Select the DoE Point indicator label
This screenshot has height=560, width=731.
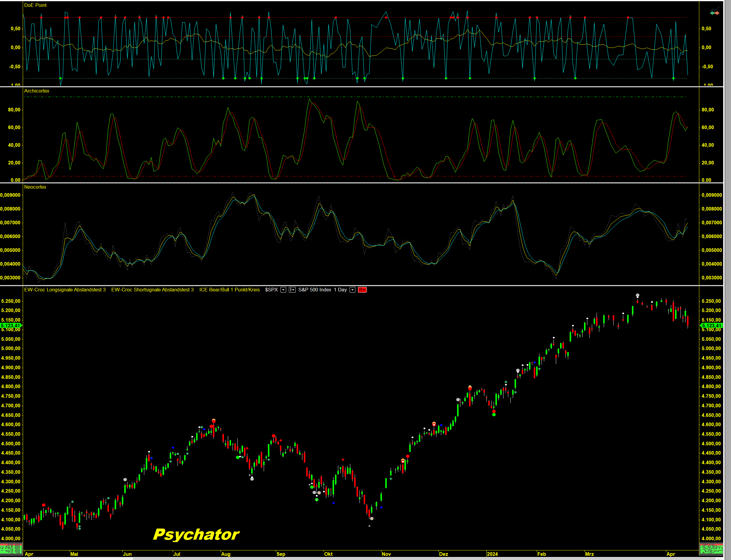point(35,5)
